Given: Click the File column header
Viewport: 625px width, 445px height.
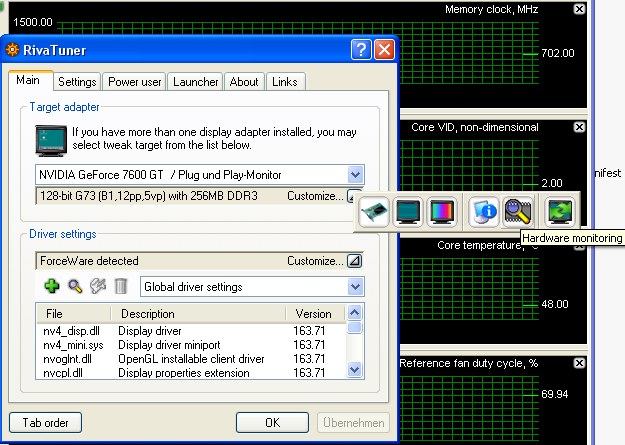Looking at the screenshot, I should pos(74,314).
